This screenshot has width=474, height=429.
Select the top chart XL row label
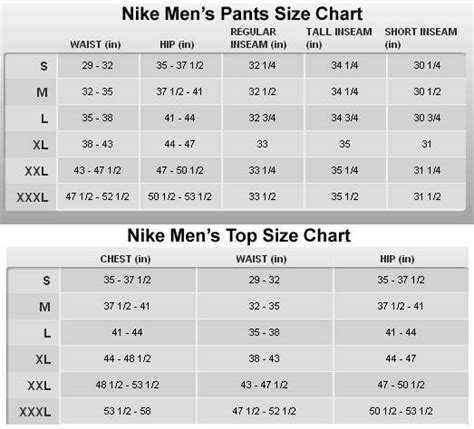tap(43, 359)
